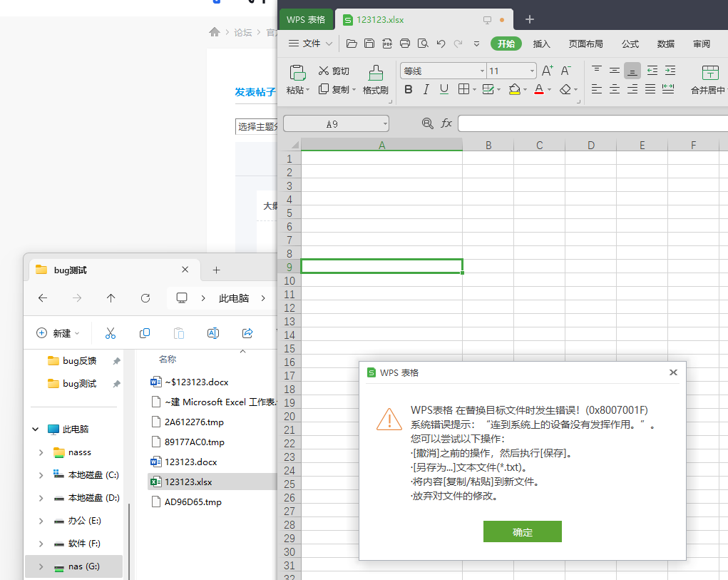
Task: Toggle Italic formatting
Action: [x=426, y=89]
